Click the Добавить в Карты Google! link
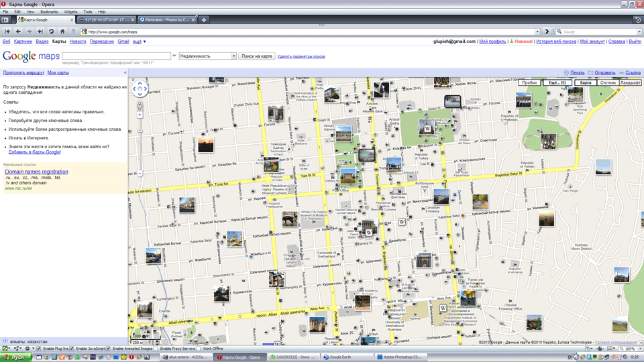Image resolution: width=644 pixels, height=362 pixels. coord(34,152)
